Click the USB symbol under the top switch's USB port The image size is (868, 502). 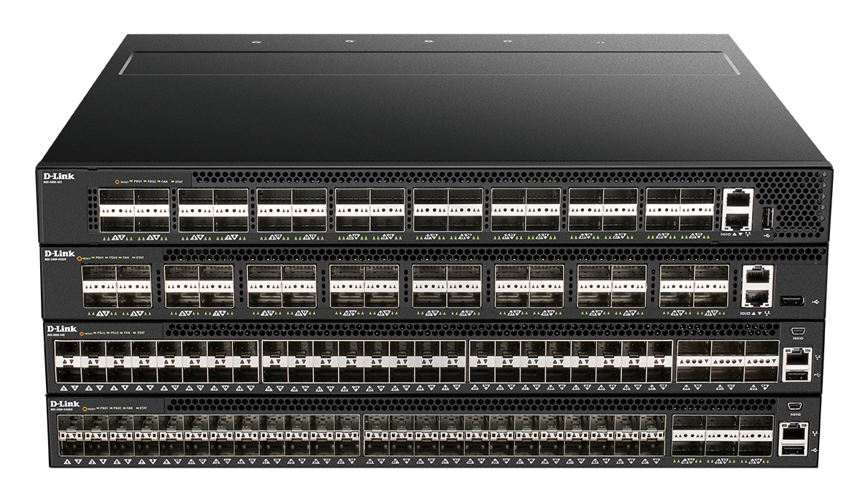765,235
